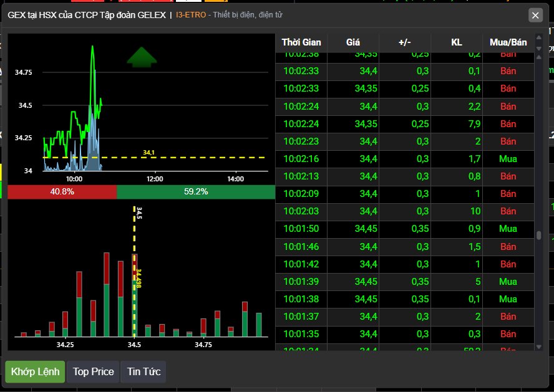The image size is (554, 392).
Task: Select the 10:02:16 trade row time
Action: click(x=301, y=159)
